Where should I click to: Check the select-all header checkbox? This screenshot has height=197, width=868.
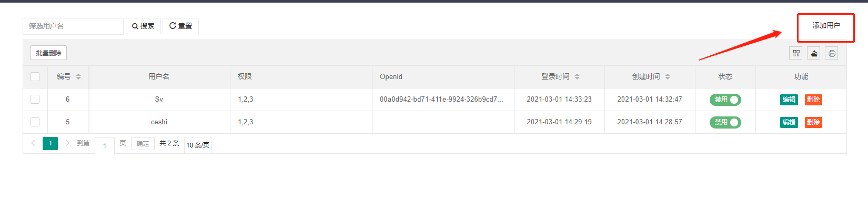tap(35, 77)
